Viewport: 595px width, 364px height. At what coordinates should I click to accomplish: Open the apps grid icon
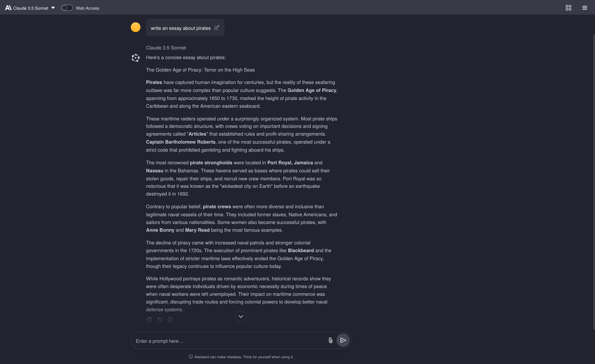568,8
